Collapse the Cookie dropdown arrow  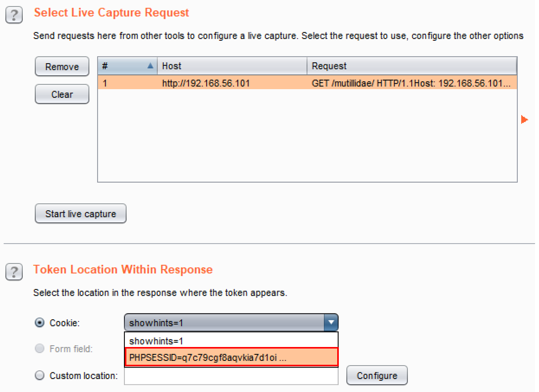pyautogui.click(x=331, y=323)
